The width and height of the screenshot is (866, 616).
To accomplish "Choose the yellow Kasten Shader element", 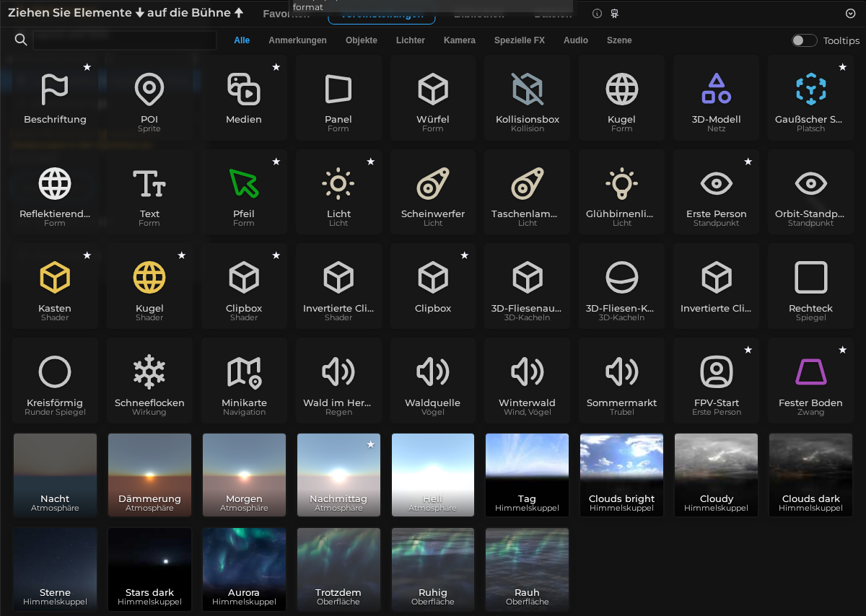I will click(55, 286).
